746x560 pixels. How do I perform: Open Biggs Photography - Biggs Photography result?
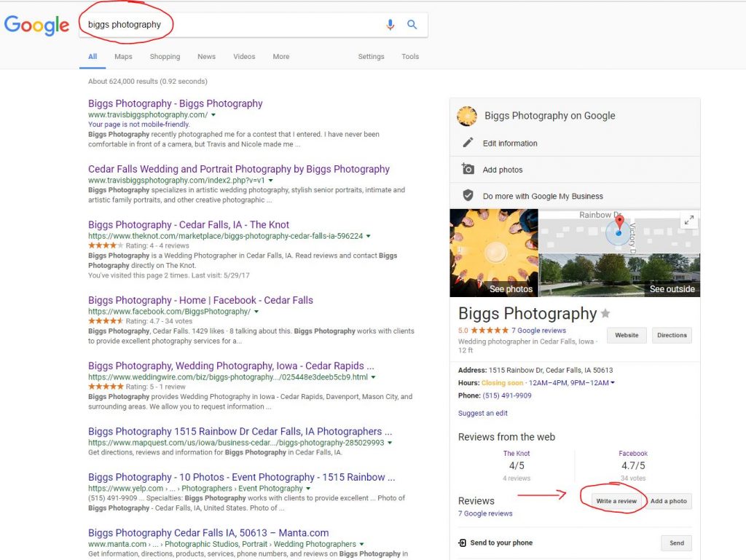pyautogui.click(x=175, y=103)
